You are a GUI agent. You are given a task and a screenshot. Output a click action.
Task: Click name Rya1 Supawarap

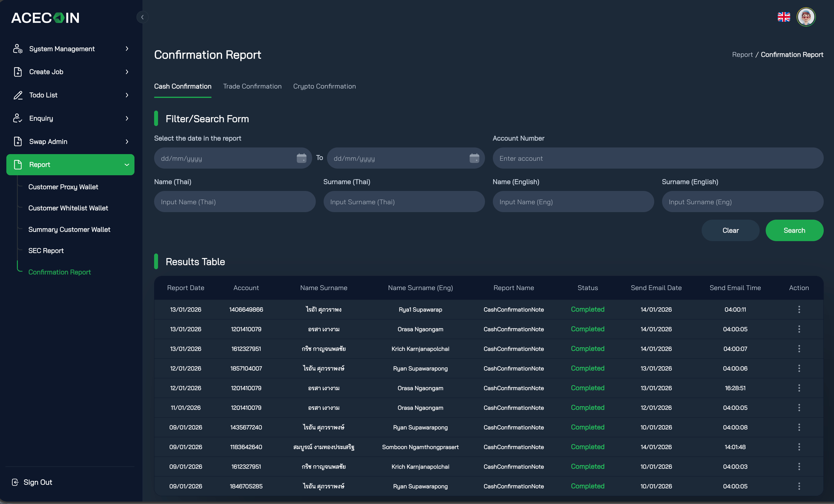click(420, 309)
